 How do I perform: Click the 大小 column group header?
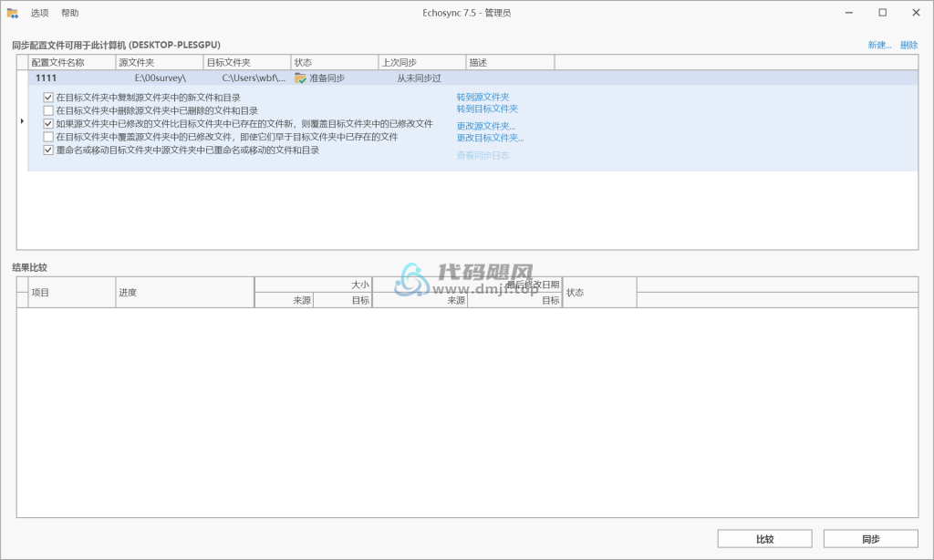point(314,285)
